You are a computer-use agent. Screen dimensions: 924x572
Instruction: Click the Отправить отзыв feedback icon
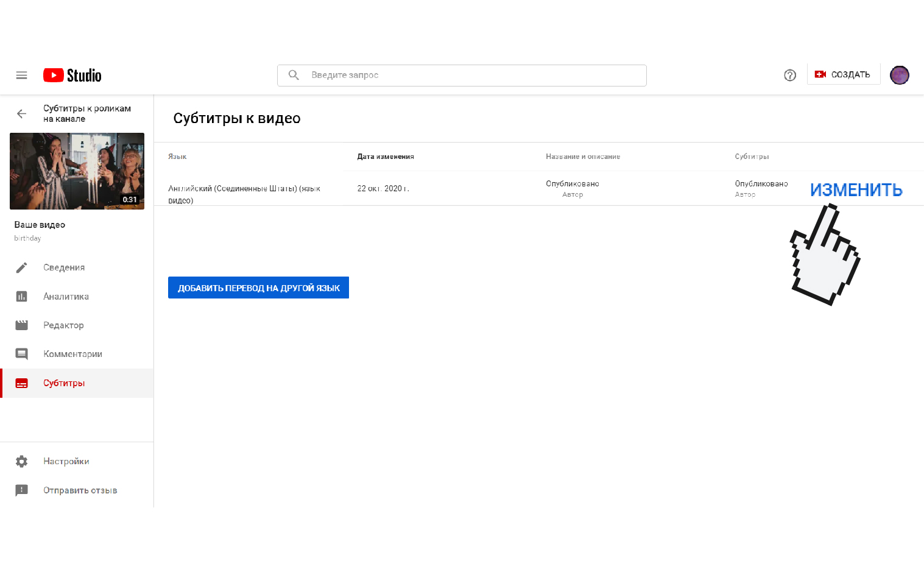click(22, 490)
